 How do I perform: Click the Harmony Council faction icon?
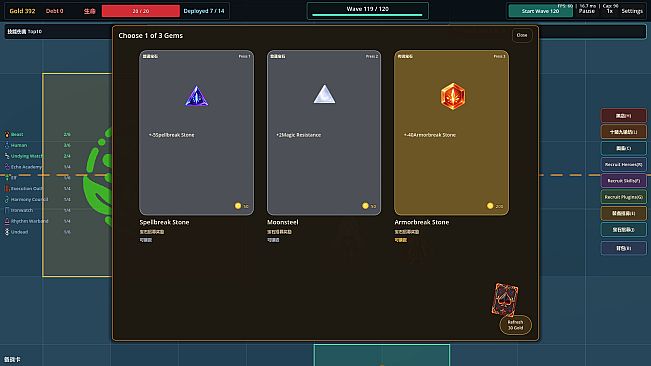(x=7, y=199)
